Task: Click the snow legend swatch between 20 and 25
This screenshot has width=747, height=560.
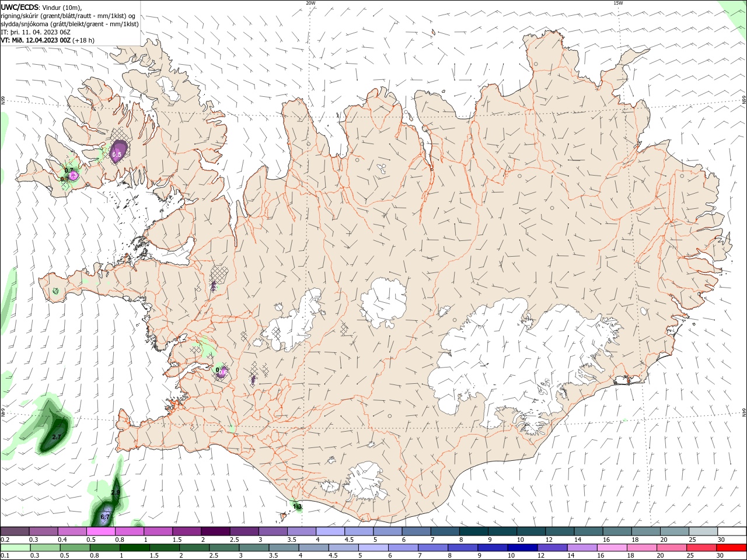Action: click(675, 531)
